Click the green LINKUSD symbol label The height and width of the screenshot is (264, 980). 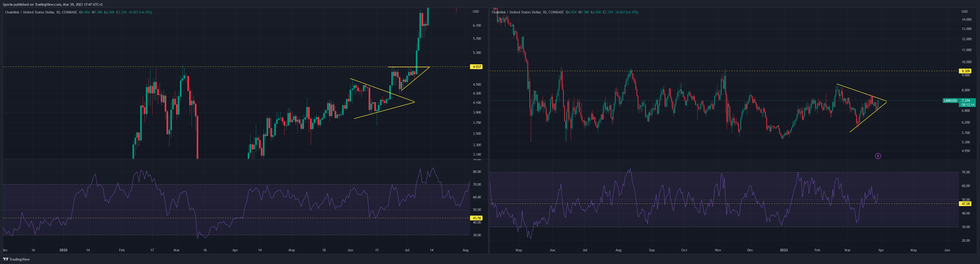click(950, 101)
